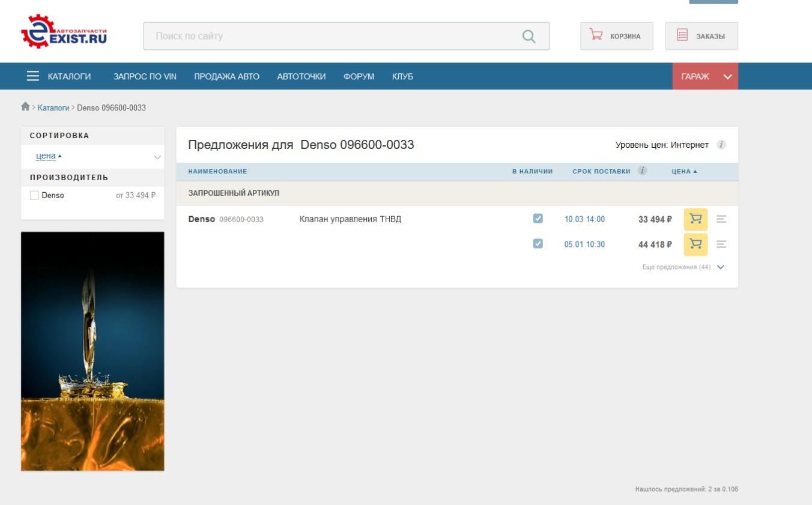Image resolution: width=812 pixels, height=505 pixels.
Task: Click the info icon beside Срок поставки
Action: (643, 171)
